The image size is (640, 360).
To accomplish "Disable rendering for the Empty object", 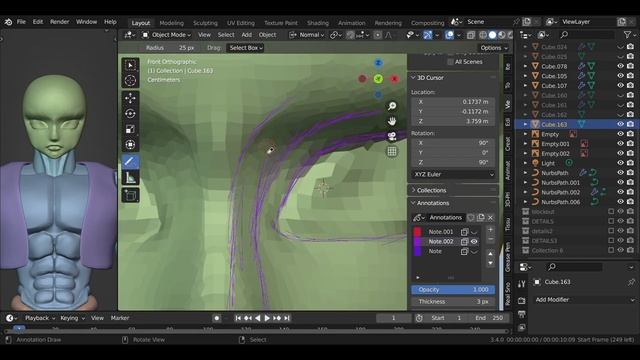I will pos(631,134).
